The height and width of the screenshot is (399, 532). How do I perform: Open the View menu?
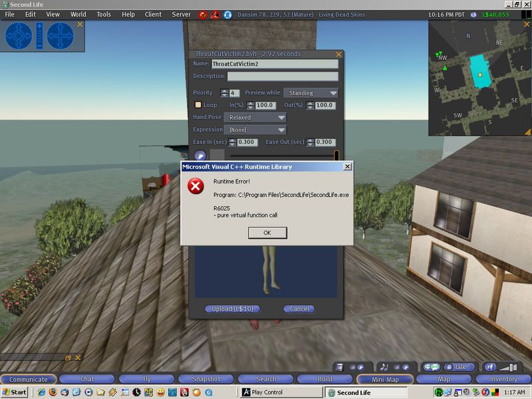point(53,14)
